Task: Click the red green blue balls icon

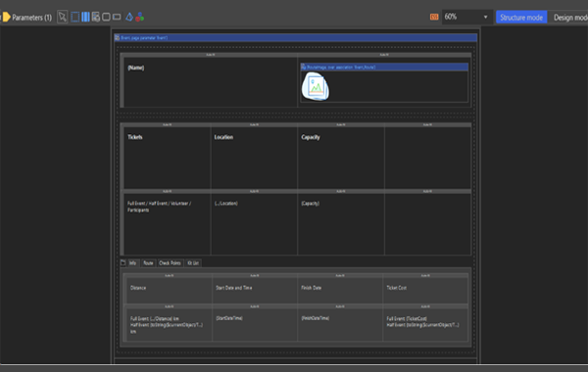Action: click(139, 17)
